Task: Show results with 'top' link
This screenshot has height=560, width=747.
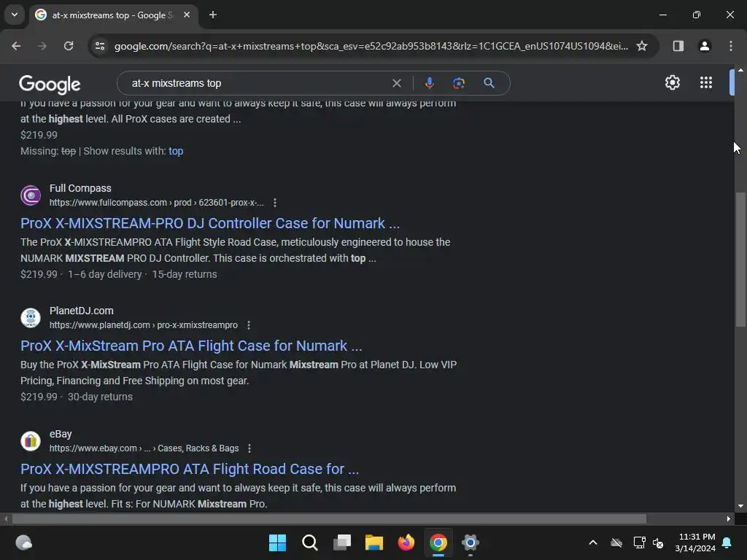Action: pos(176,151)
